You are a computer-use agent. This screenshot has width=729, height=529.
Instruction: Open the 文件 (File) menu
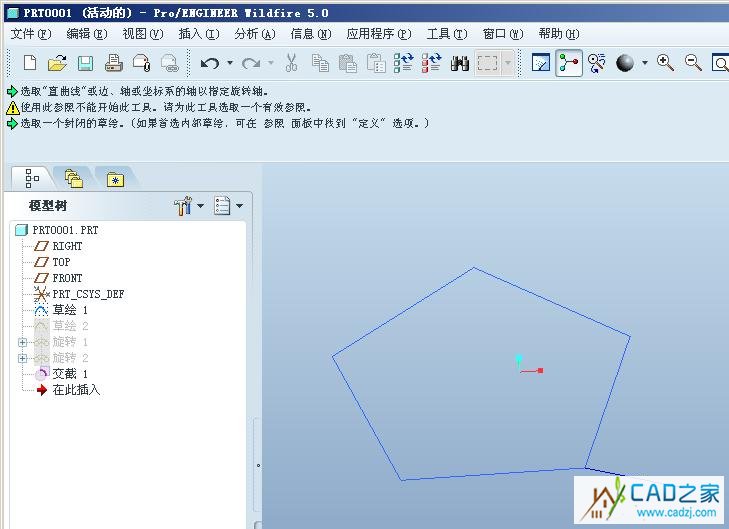tap(29, 34)
